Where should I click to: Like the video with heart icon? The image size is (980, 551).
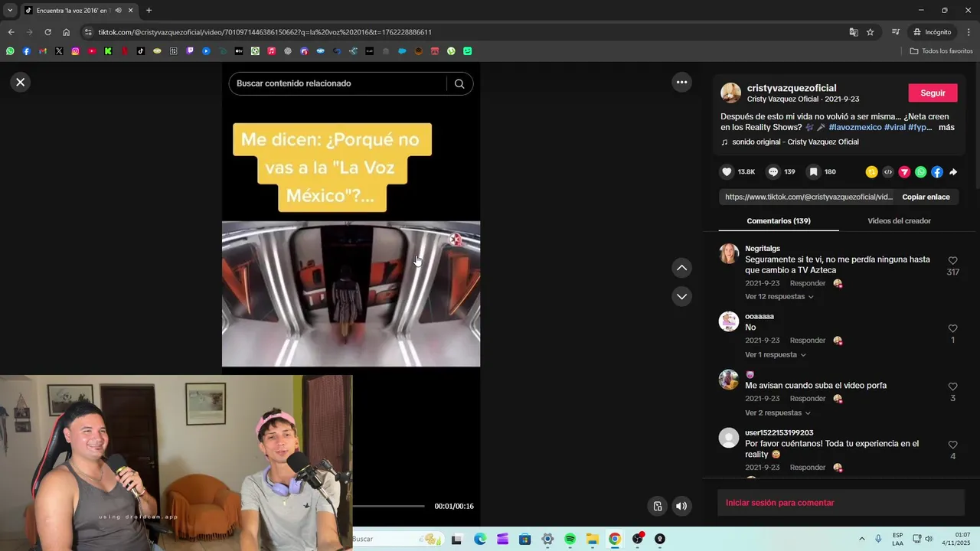point(727,172)
